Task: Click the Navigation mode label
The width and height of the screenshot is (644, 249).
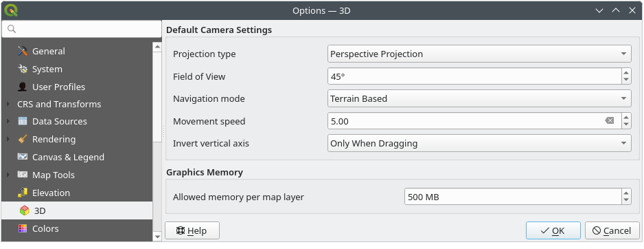Action: (209, 98)
